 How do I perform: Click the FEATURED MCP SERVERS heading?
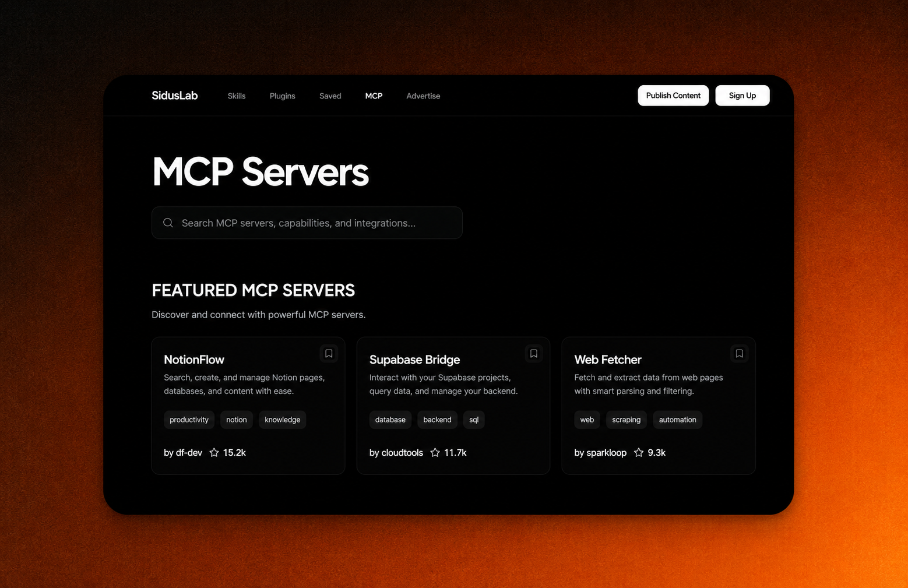pos(254,290)
